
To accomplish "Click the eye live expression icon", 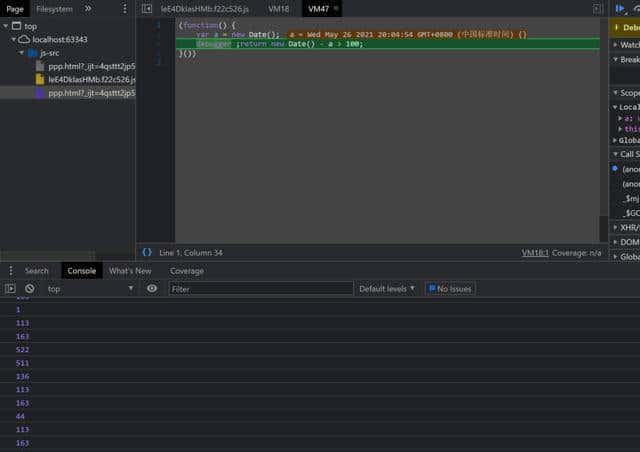I will (152, 288).
